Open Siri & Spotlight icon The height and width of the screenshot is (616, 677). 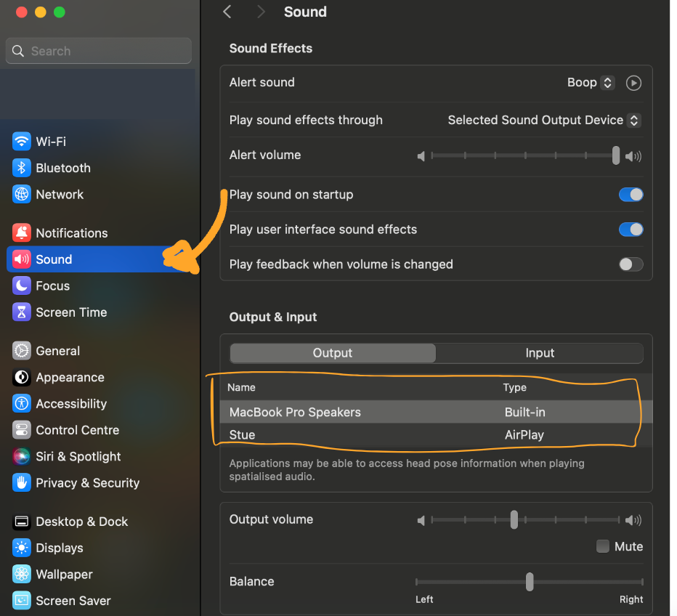[x=22, y=457]
